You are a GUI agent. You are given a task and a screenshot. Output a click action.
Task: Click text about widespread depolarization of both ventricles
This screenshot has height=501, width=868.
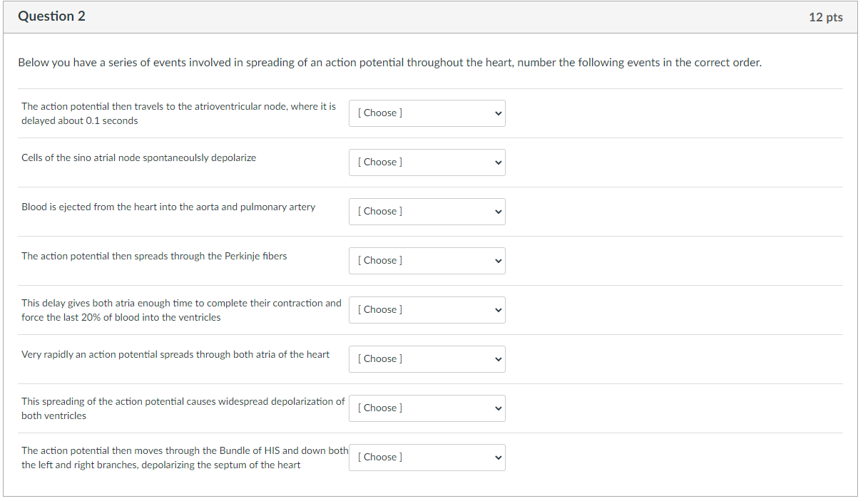coord(183,408)
